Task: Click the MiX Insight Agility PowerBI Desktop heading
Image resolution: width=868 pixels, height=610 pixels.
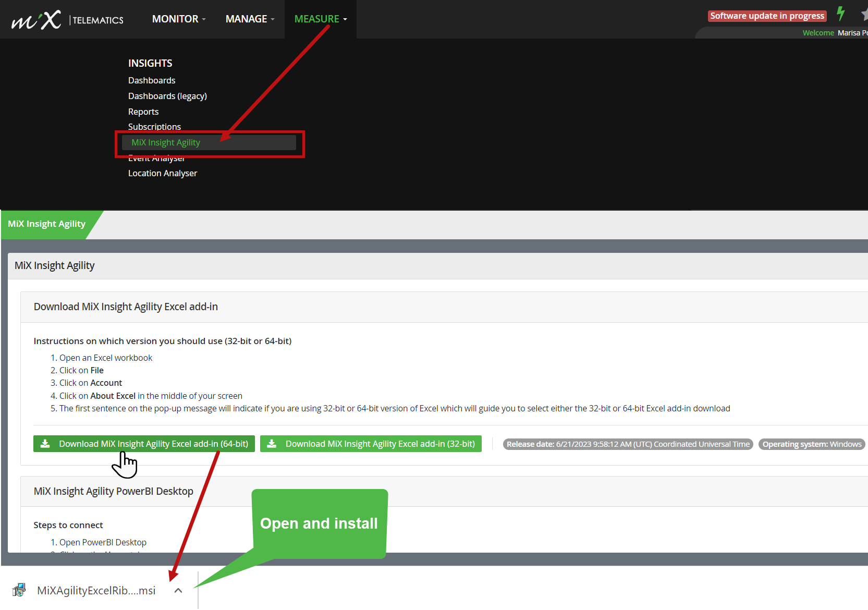Action: [114, 491]
